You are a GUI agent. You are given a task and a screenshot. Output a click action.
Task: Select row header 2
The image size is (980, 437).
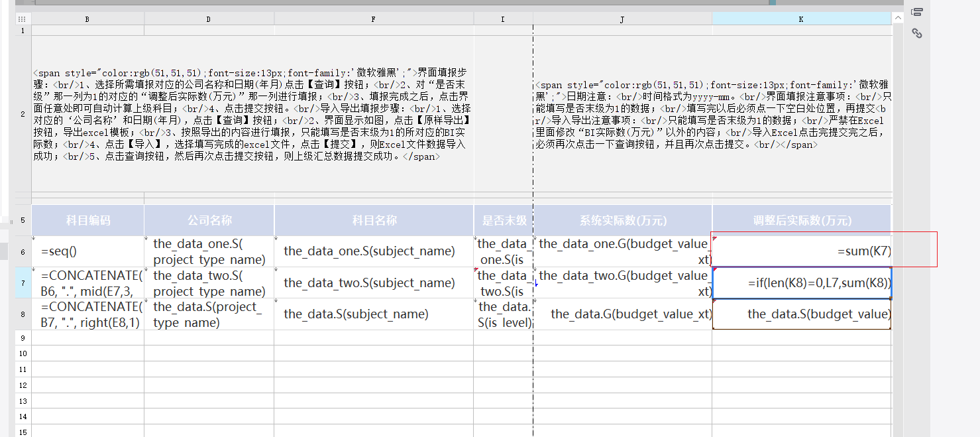tap(23, 114)
